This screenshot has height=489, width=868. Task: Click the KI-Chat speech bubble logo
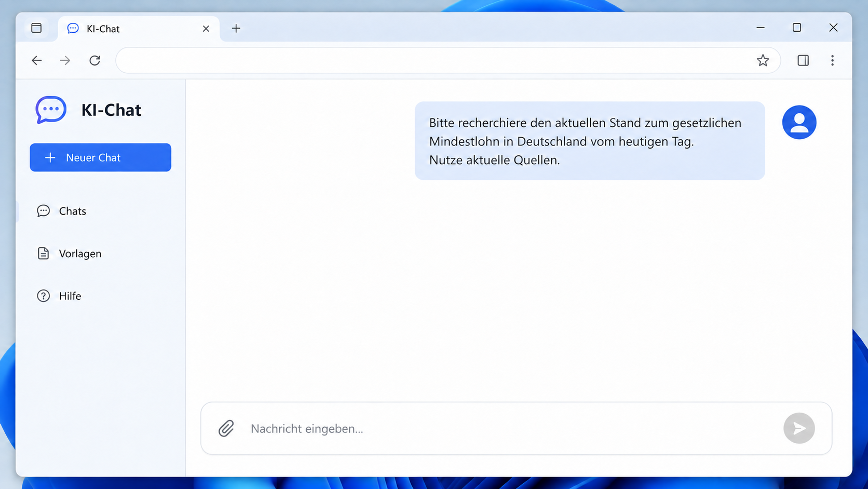tap(50, 110)
